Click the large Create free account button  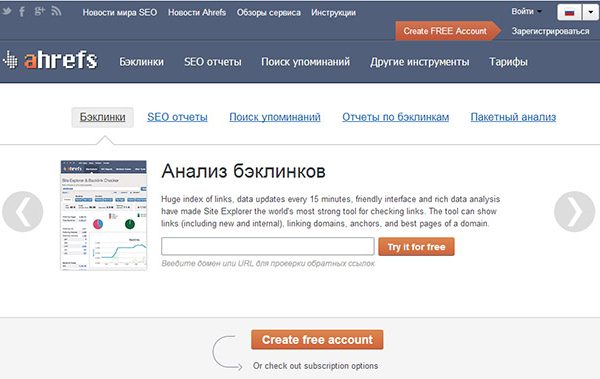coord(317,340)
